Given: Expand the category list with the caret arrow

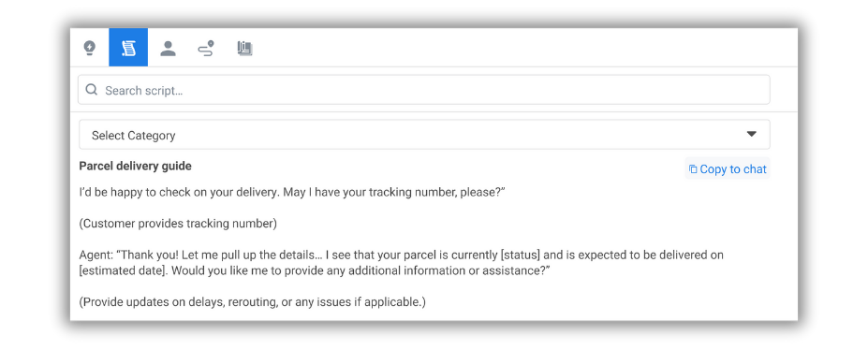Looking at the screenshot, I should [x=751, y=135].
